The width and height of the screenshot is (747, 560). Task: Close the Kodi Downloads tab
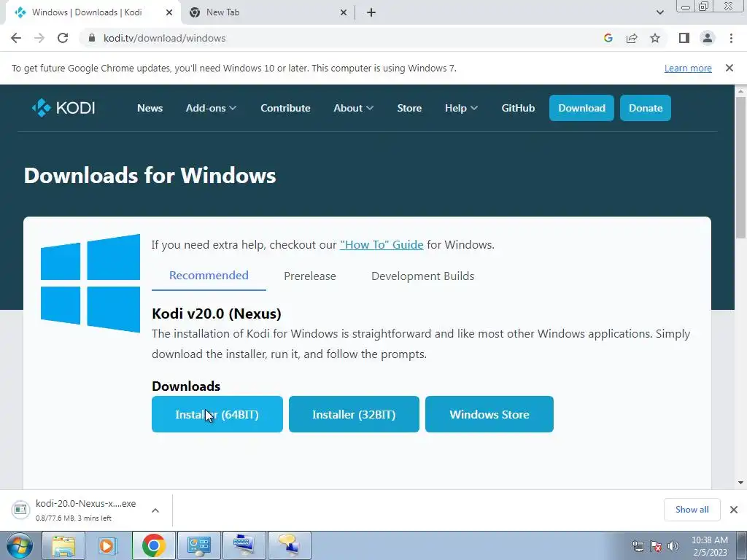tap(169, 12)
